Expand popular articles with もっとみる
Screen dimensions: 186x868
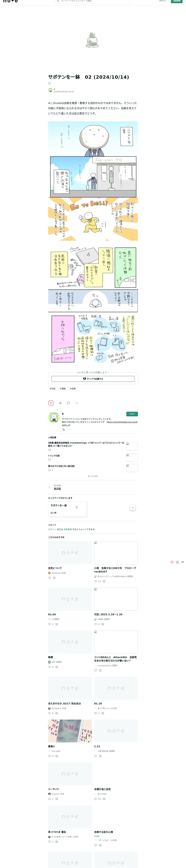[x=93, y=476]
